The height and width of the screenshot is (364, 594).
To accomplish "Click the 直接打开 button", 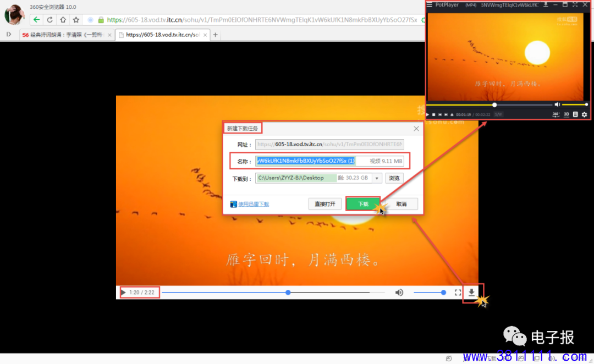I will [x=325, y=204].
